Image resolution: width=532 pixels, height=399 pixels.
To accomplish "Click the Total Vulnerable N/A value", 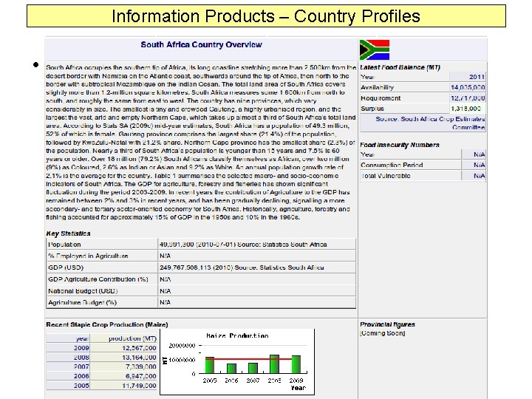I will [479, 176].
